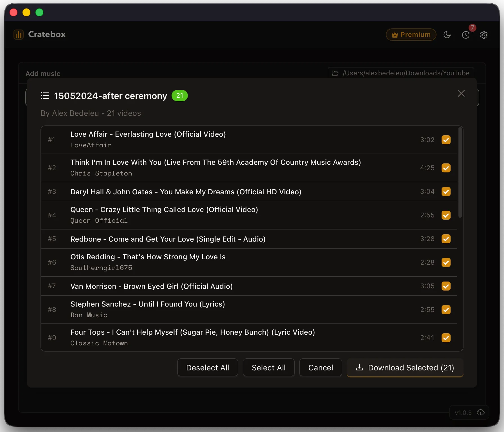This screenshot has height=432, width=504.
Task: Uncheck Four Tops - I Can't Help Myself
Action: pos(446,338)
